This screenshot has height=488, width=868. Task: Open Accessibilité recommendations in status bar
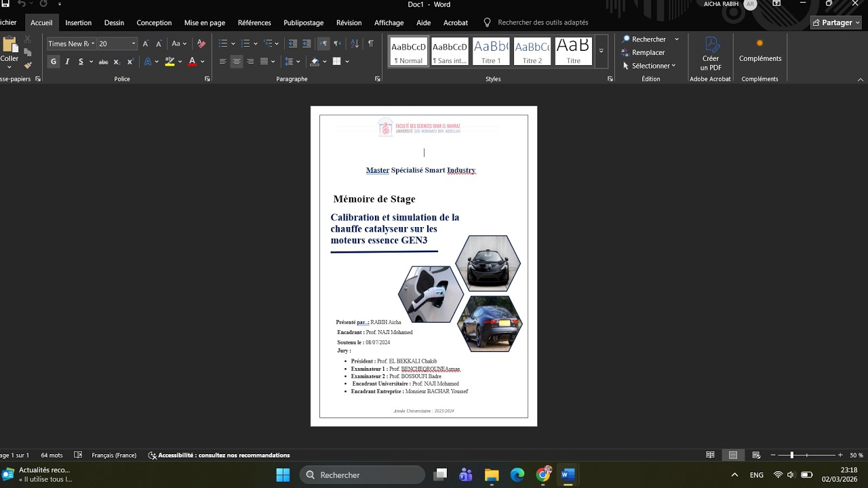point(219,455)
